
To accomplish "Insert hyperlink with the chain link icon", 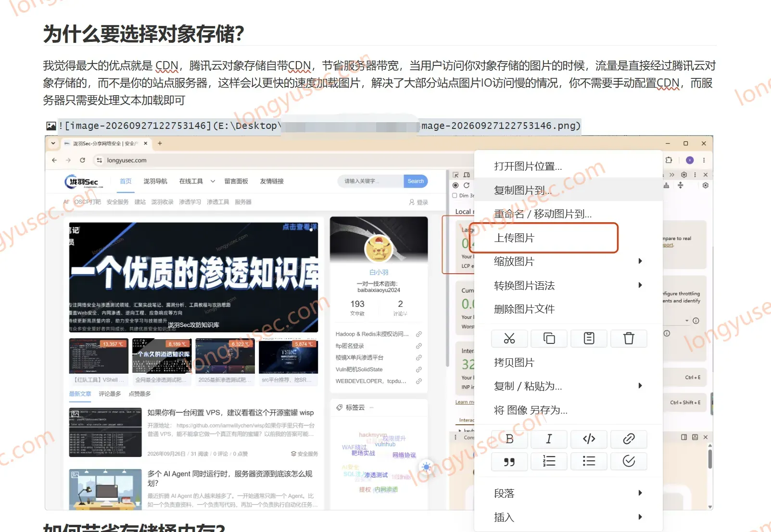I will click(x=629, y=439).
